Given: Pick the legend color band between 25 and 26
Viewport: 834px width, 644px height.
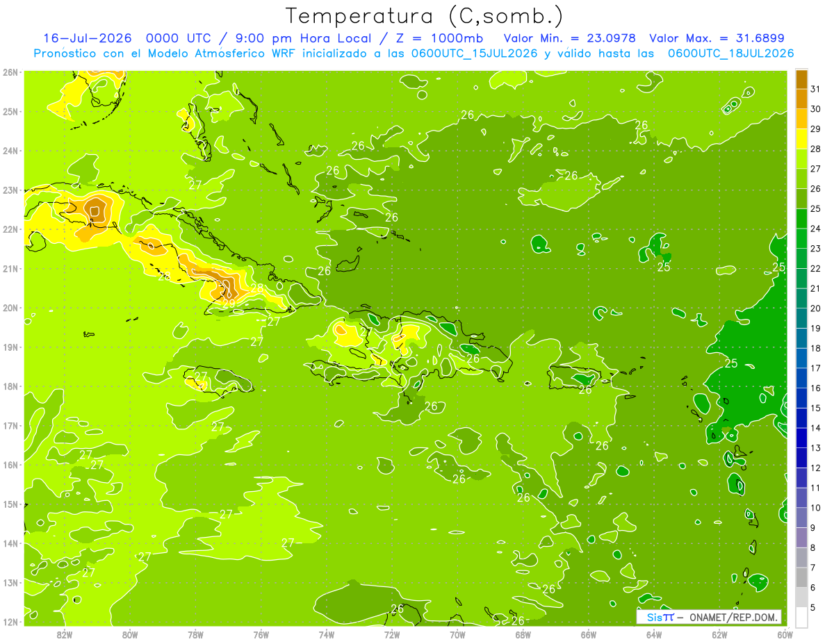Looking at the screenshot, I should tap(801, 199).
